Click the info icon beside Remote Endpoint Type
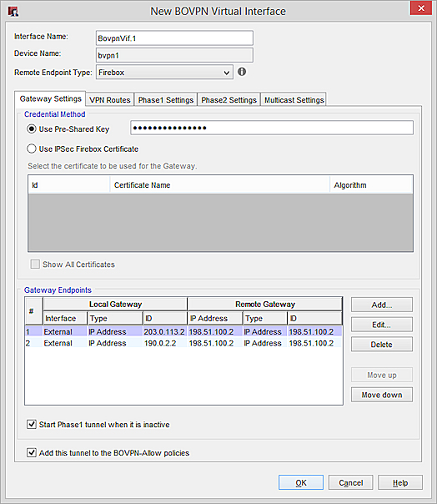The width and height of the screenshot is (437, 504). coord(242,72)
